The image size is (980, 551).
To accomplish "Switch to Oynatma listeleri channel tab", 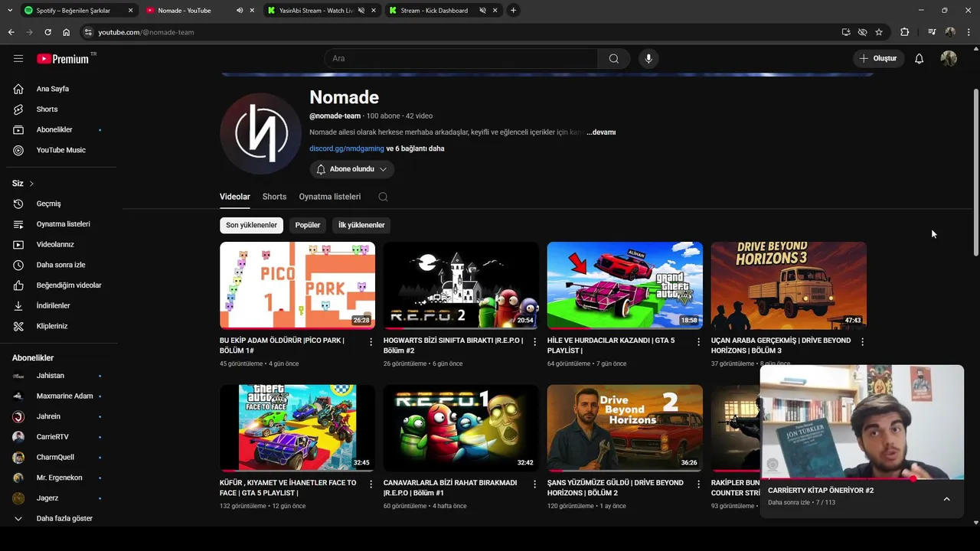I will [x=330, y=197].
